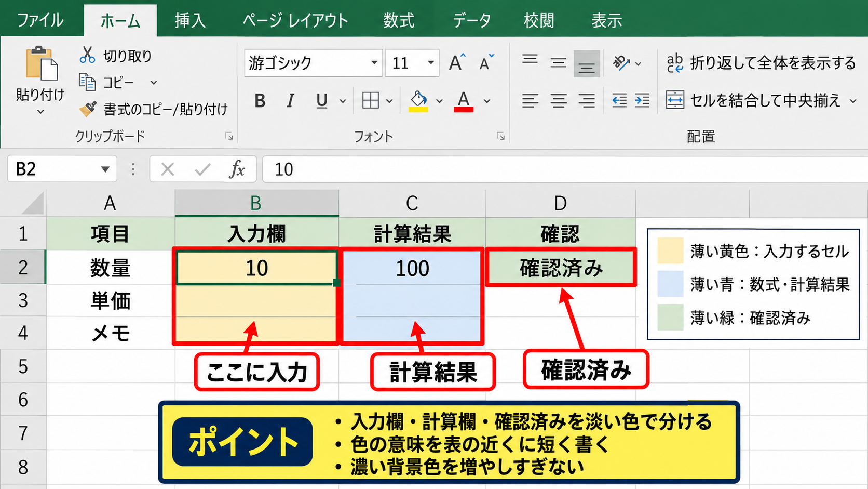Expand the merge and center dropdown arrow
This screenshot has height=489, width=868.
point(853,101)
